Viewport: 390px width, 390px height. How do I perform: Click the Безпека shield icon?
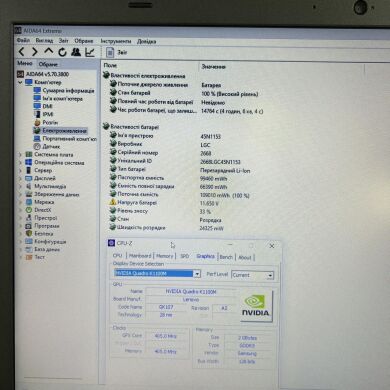(29, 234)
